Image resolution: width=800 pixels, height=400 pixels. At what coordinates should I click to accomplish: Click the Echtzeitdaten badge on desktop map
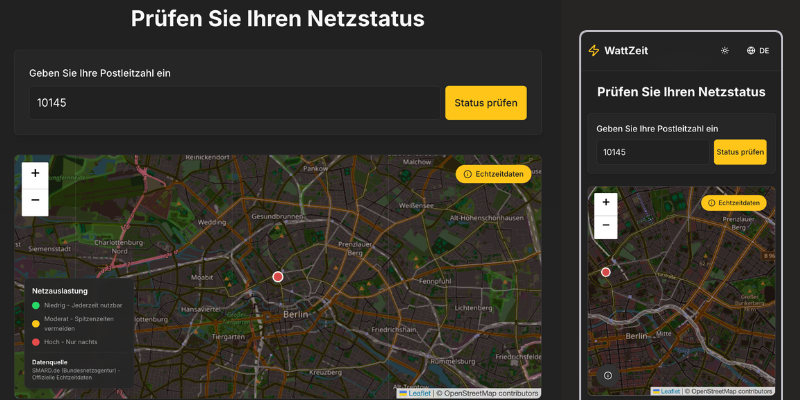493,174
